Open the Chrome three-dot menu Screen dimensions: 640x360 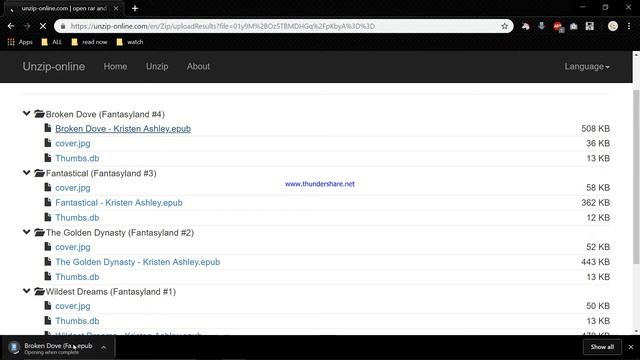pos(629,26)
